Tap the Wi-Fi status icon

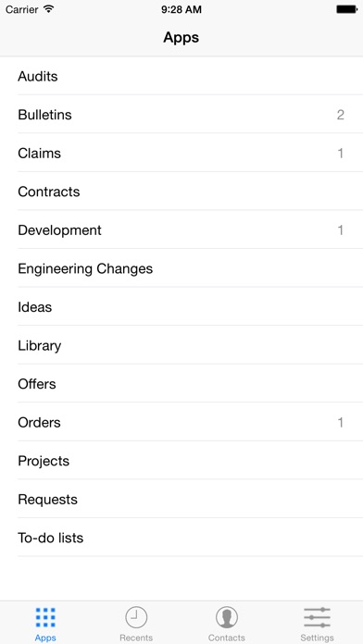[49, 9]
